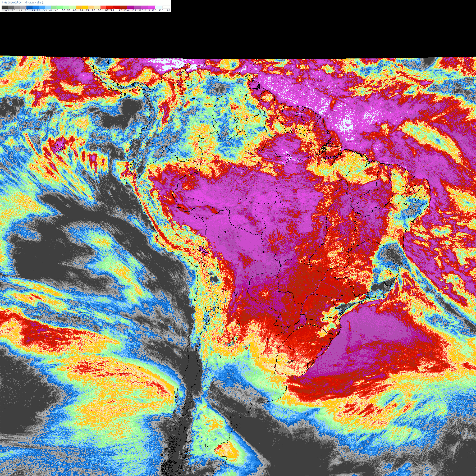
Task: Click the bright magenta swatch above 12.0
Action: (152, 7)
